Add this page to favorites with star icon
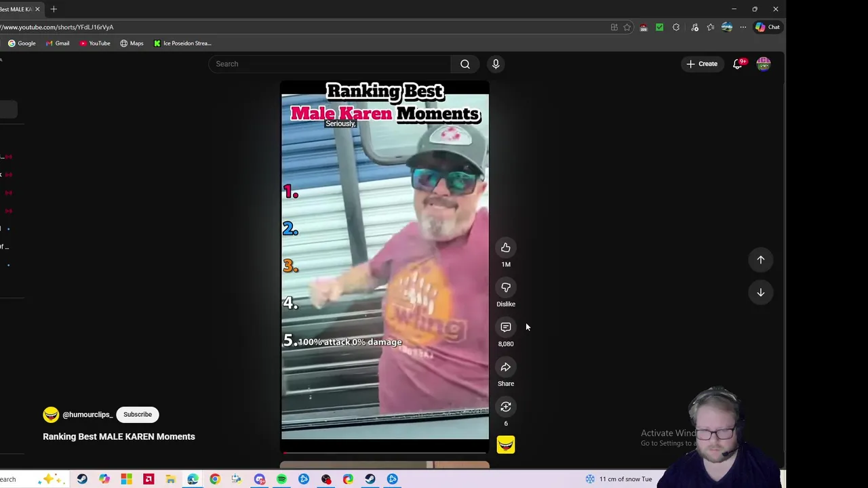 (x=627, y=27)
